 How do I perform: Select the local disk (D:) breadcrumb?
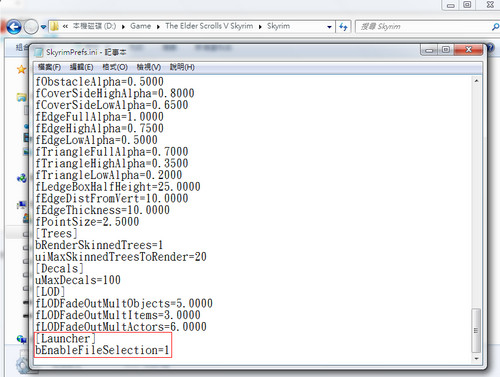94,26
